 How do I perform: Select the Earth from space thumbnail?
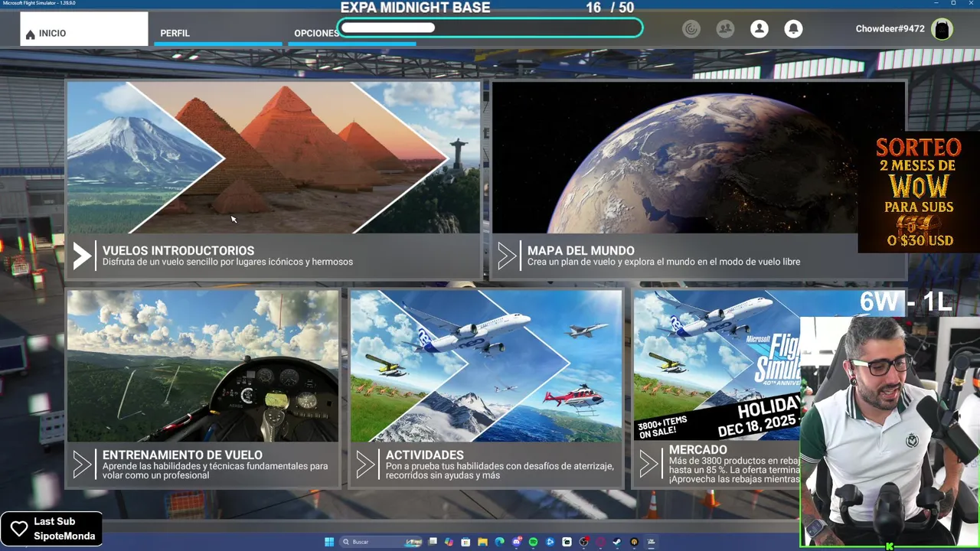698,157
